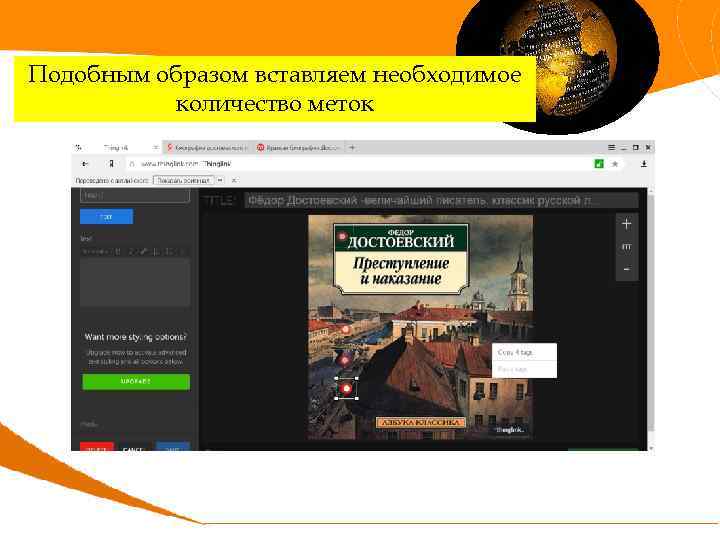Select the tag near the red roofs
Viewport: 720px width, 540px height.
346,329
